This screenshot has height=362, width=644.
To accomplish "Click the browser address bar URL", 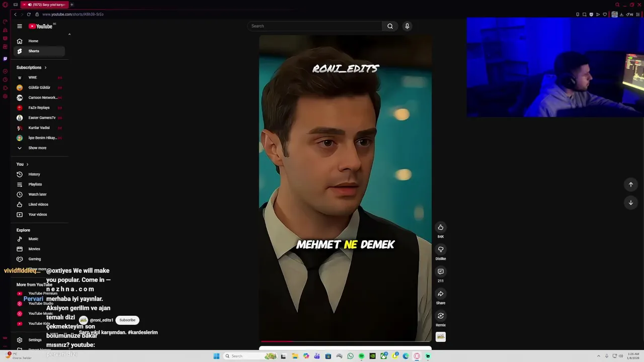I will tap(73, 14).
